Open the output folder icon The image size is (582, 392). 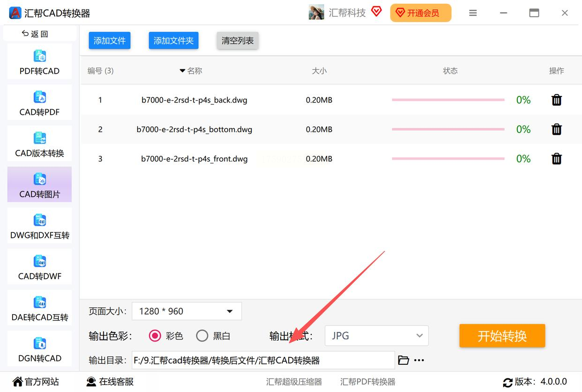click(x=403, y=360)
